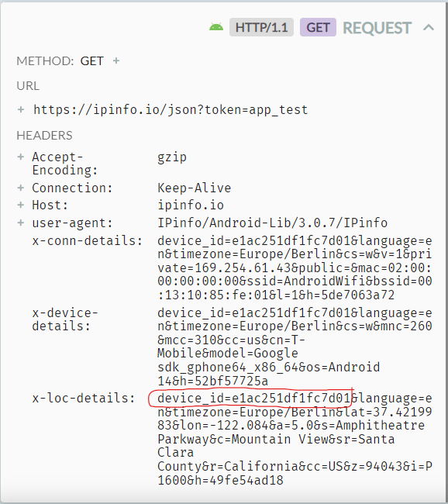Click the x-loc-details header name
This screenshot has height=504, width=448.
click(x=84, y=399)
